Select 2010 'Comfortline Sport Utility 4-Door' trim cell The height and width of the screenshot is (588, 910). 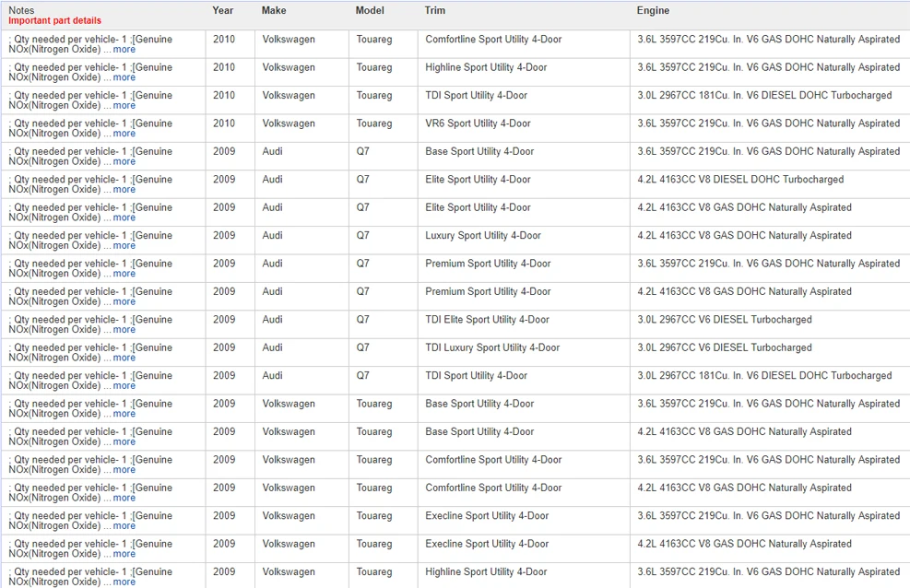493,40
